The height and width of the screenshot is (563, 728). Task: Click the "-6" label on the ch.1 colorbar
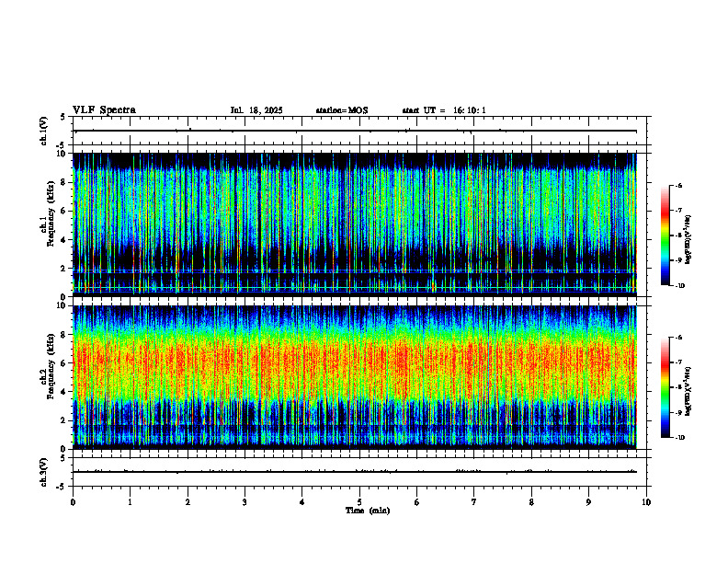pos(678,186)
